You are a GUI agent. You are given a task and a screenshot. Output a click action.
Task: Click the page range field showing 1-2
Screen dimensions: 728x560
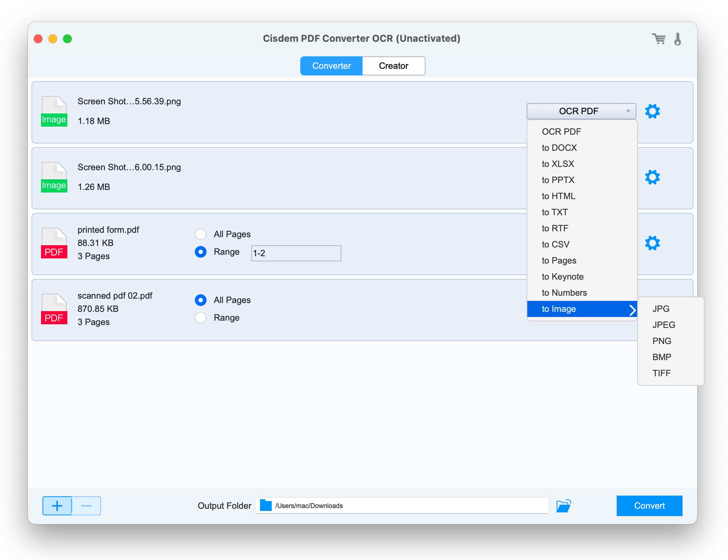point(296,253)
